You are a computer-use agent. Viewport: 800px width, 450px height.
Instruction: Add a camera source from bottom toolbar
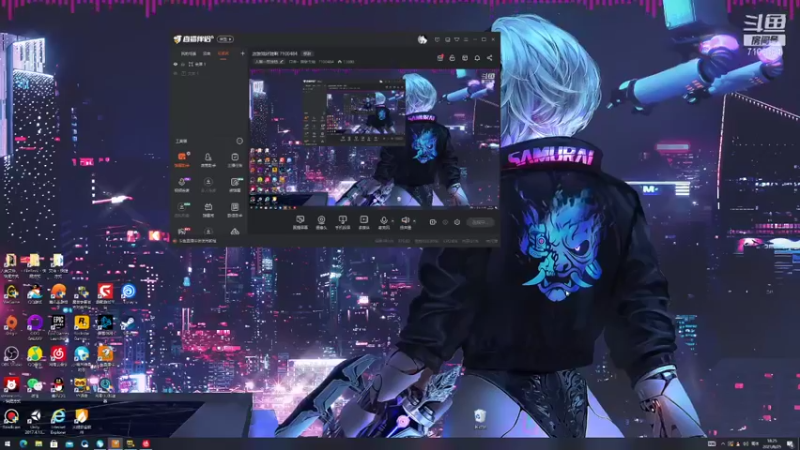pyautogui.click(x=321, y=222)
